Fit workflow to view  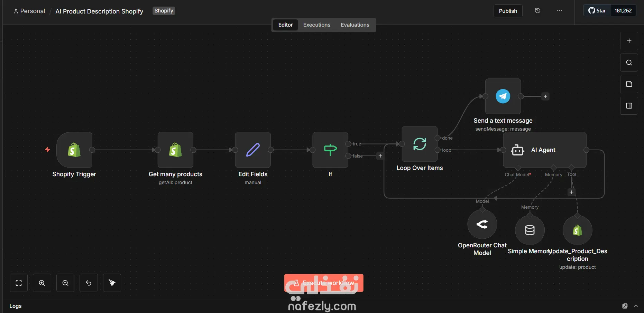point(19,283)
